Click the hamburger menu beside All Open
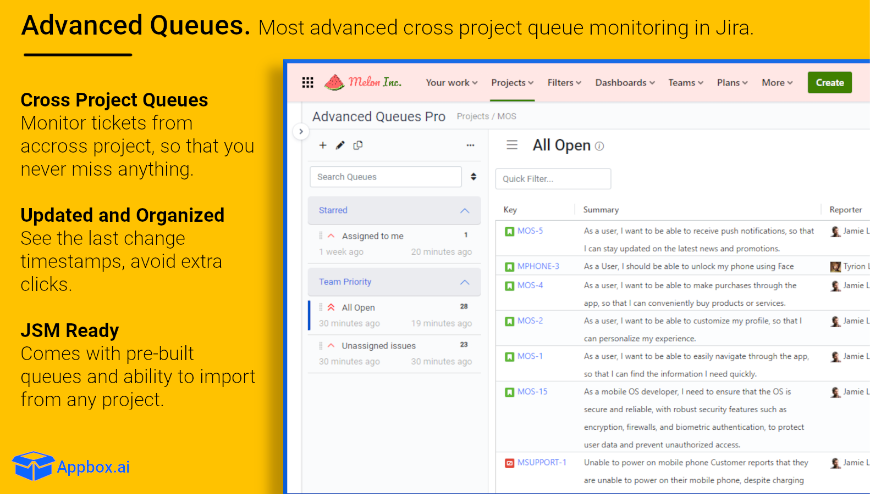 512,145
